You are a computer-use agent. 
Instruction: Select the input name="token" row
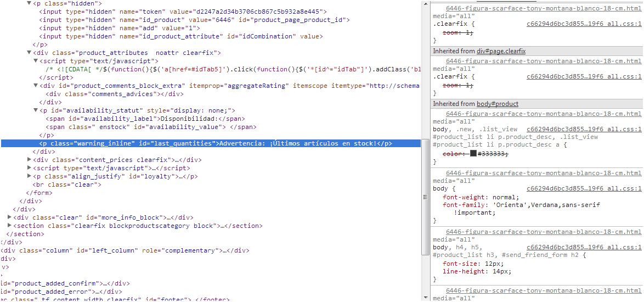coord(183,12)
